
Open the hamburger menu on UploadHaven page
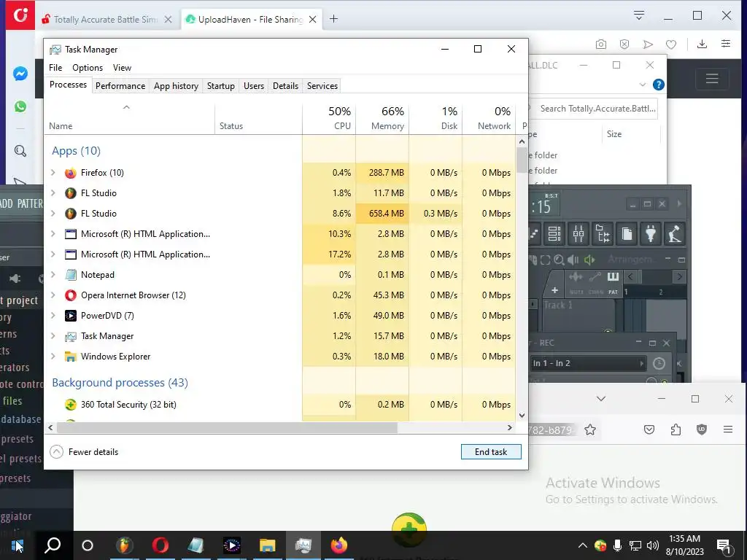click(x=712, y=78)
